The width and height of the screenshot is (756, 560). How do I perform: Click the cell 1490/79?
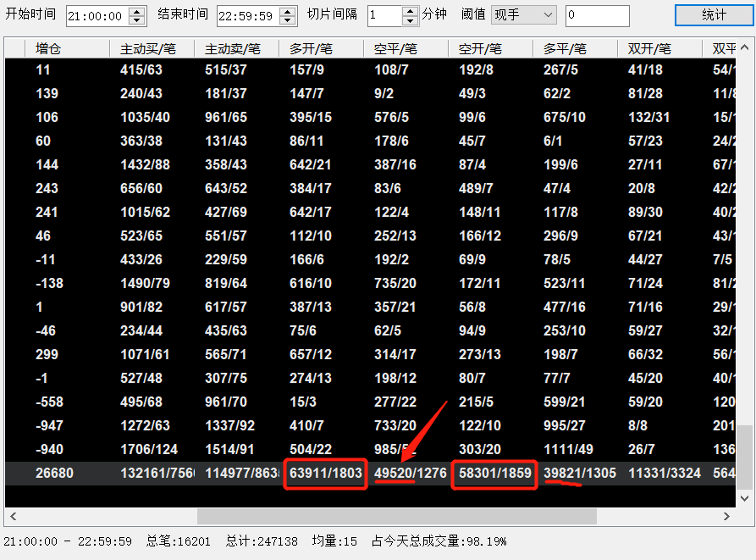pyautogui.click(x=145, y=284)
